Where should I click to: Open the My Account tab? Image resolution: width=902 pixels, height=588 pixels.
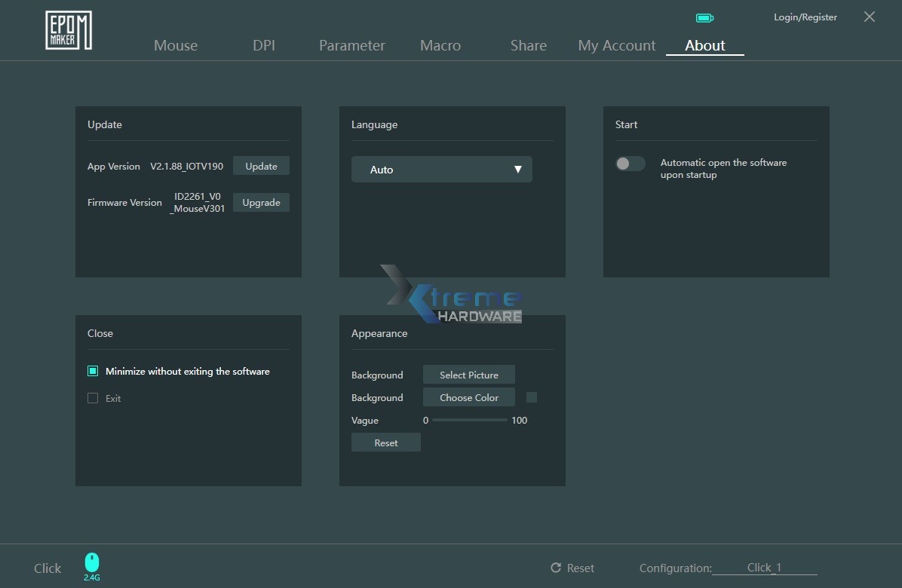616,45
